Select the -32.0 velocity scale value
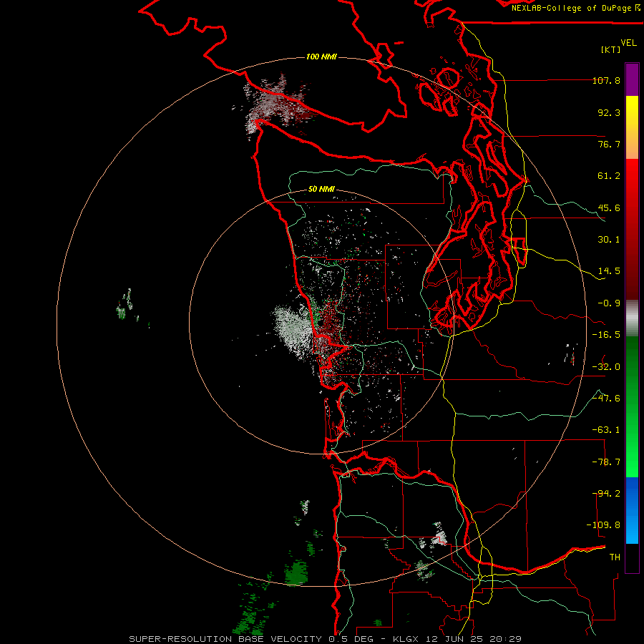The image size is (644, 644). coord(606,367)
